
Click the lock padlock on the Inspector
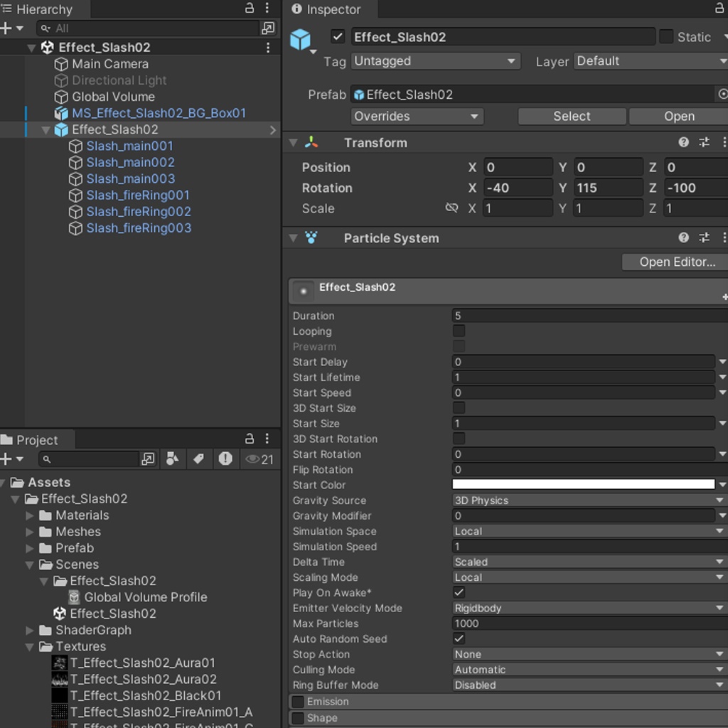click(721, 9)
